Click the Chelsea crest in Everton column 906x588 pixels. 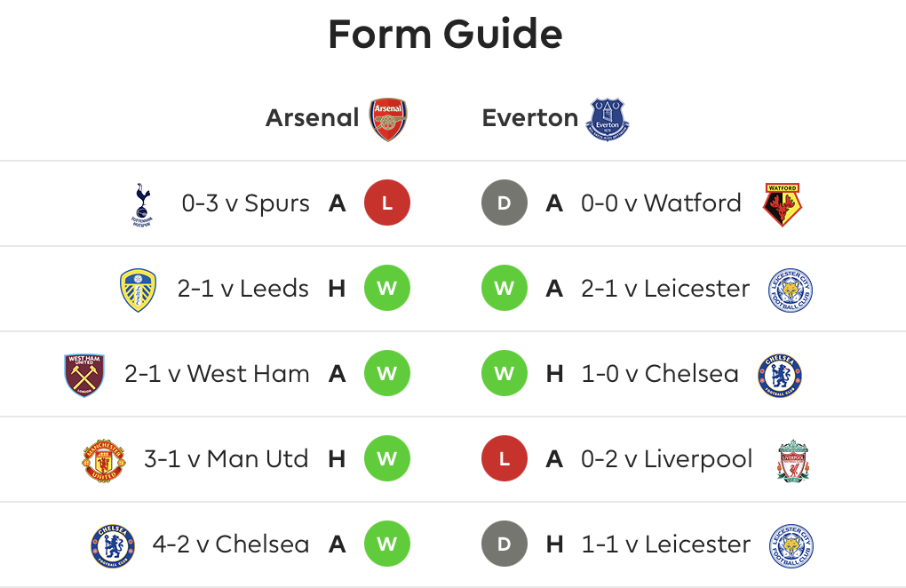[x=780, y=376]
